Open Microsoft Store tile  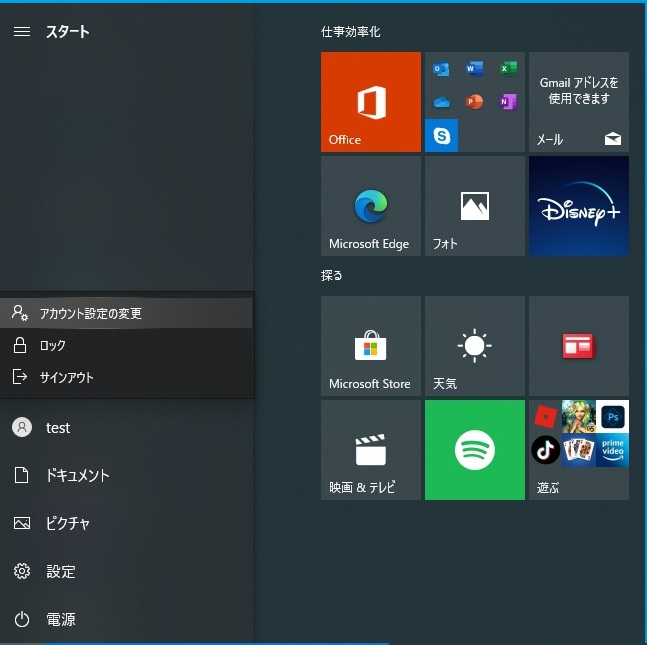tap(371, 346)
